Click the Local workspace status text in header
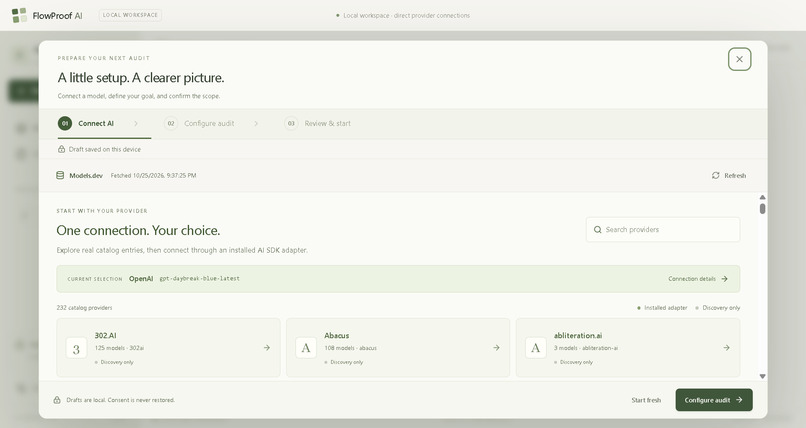Image resolution: width=806 pixels, height=428 pixels. [403, 15]
